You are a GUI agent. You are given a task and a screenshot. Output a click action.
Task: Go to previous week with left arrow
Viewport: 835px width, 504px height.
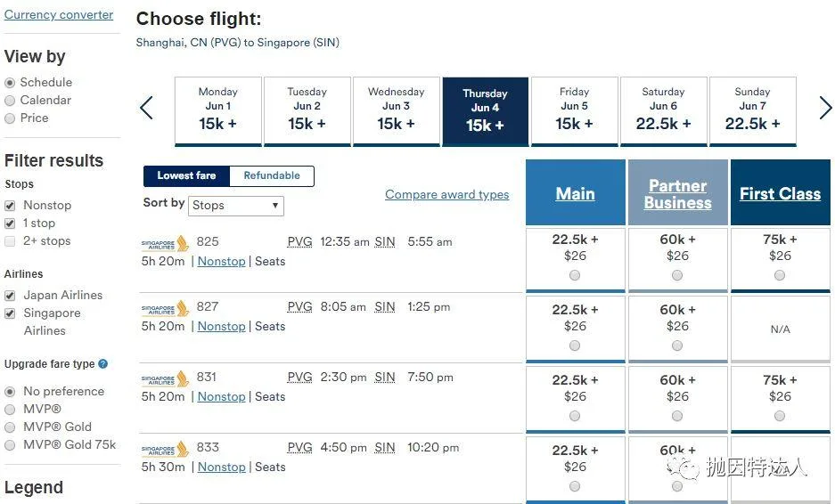[146, 108]
